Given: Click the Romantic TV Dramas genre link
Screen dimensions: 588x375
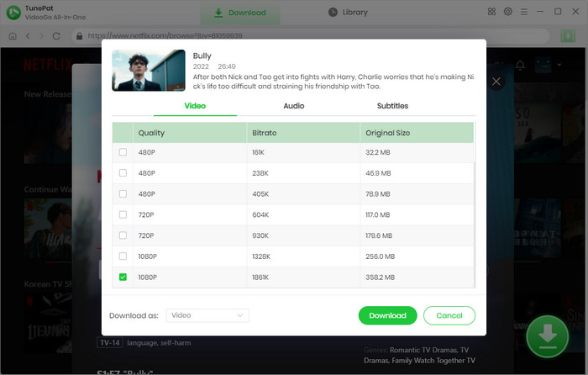Looking at the screenshot, I should tap(425, 350).
